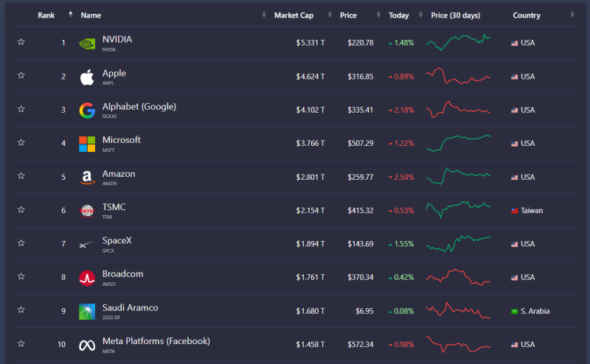The width and height of the screenshot is (590, 364).
Task: Click the Price column header
Action: [348, 15]
